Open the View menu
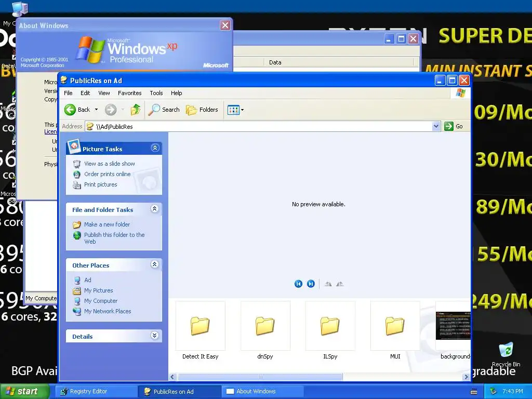Viewport: 532px width, 399px height. click(104, 93)
